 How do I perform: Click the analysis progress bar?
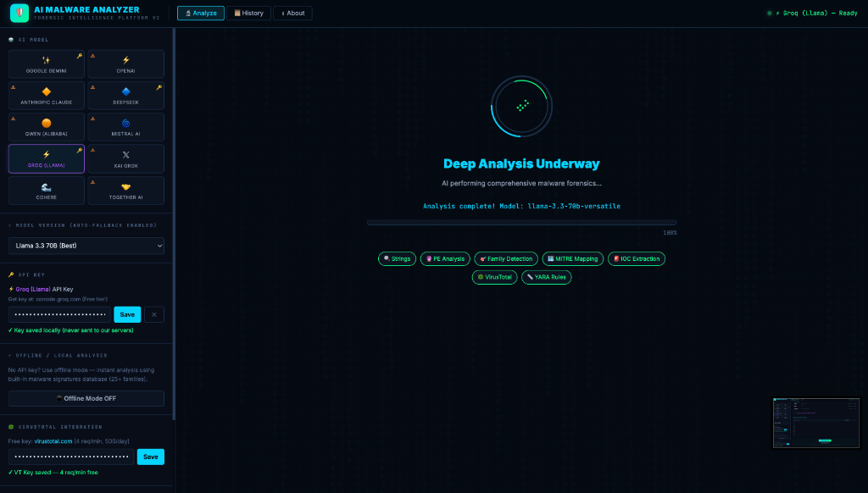coord(521,223)
